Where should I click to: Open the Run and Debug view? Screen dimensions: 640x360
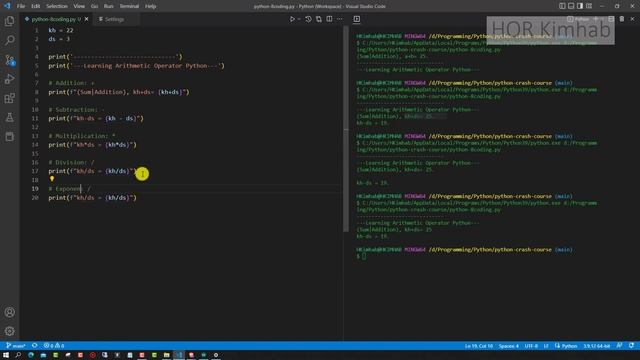pyautogui.click(x=9, y=79)
